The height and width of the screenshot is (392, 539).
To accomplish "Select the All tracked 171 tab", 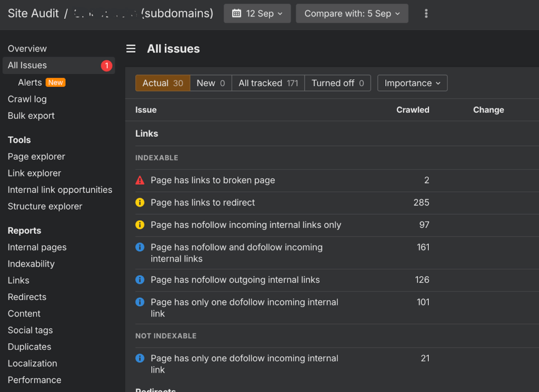I will click(x=268, y=83).
